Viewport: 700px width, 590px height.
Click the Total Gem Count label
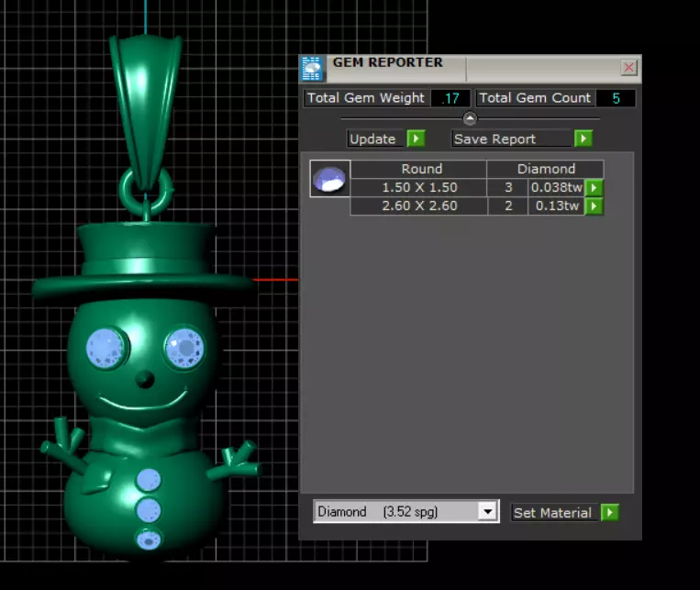[x=535, y=98]
